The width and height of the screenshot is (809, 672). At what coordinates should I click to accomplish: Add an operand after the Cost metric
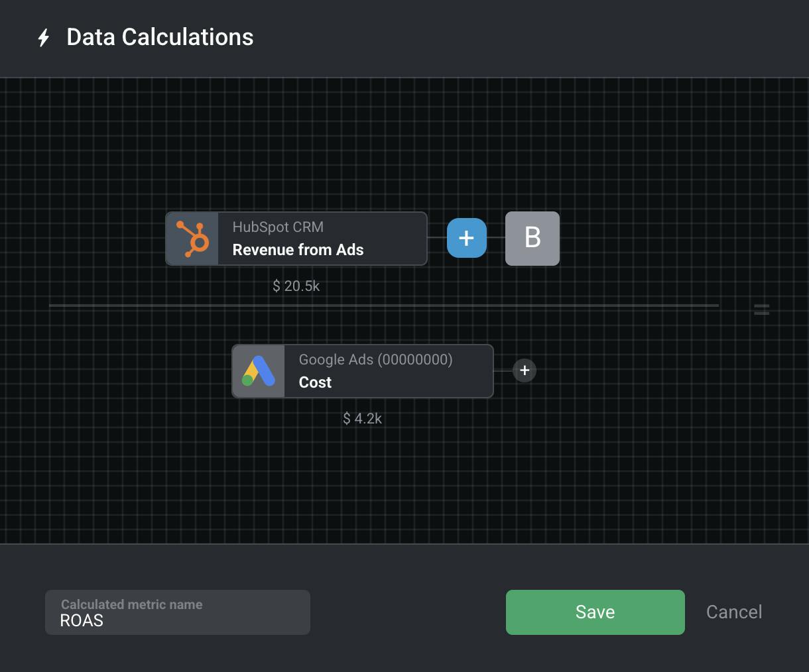coord(525,370)
